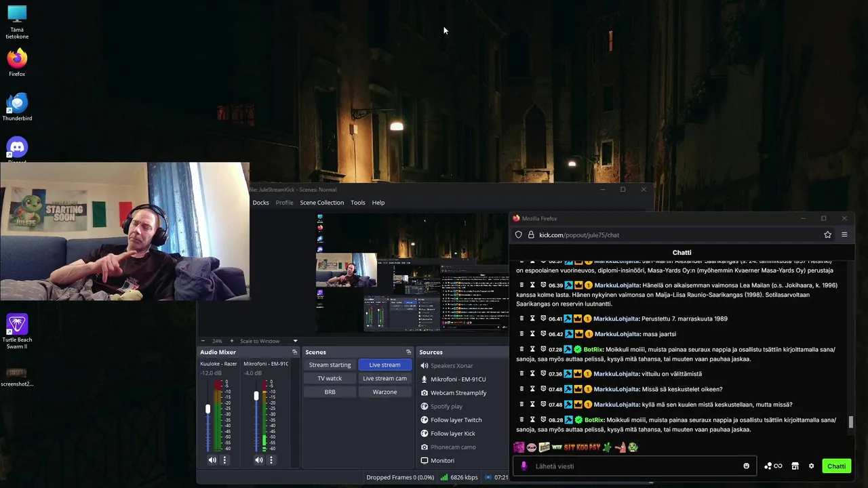The height and width of the screenshot is (488, 868).
Task: Open the Firefox hamburger application menu
Action: pos(844,235)
